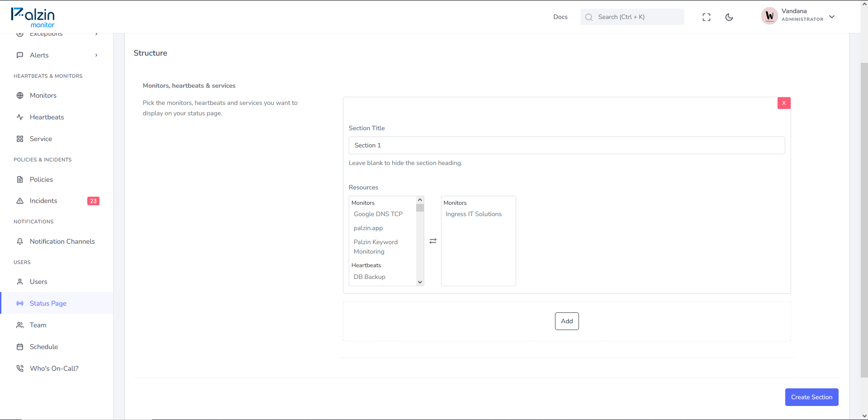Toggle fullscreen mode icon

point(706,17)
